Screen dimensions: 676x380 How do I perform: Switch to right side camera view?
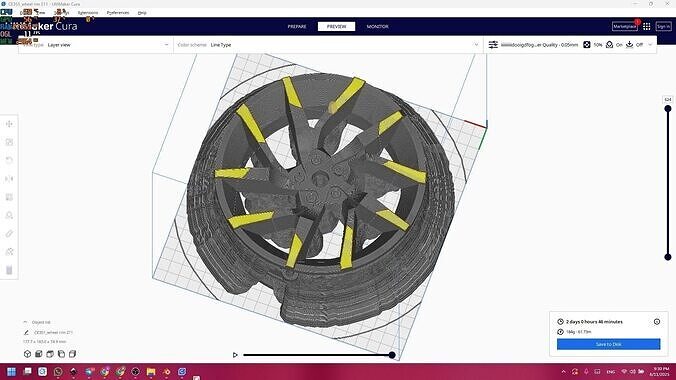72,354
